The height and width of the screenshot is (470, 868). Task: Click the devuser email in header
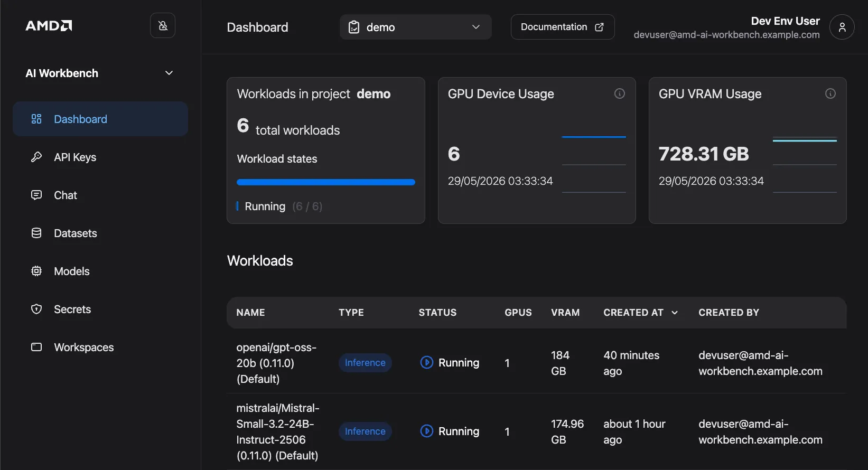[x=726, y=35]
